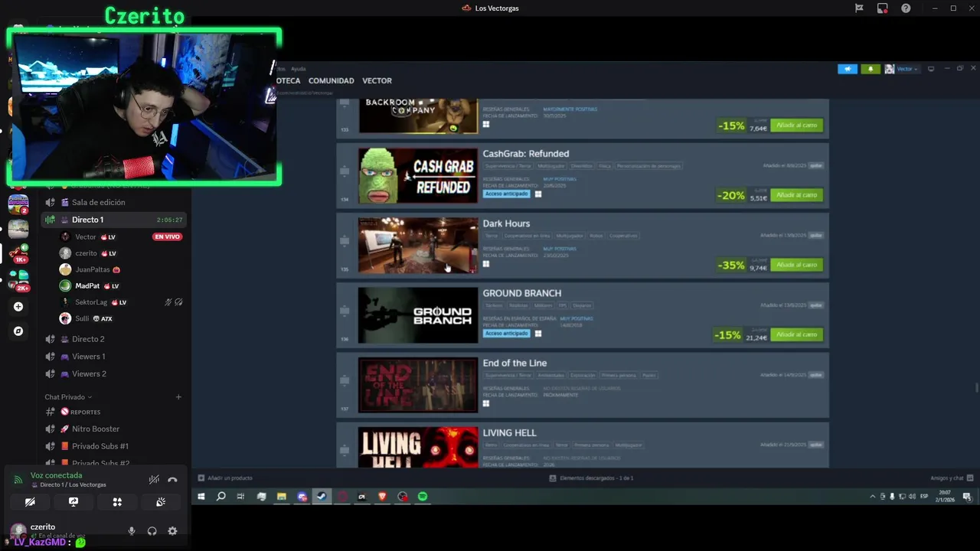Screen dimensions: 980x551
Task: Add GROUND BRANCH to cart
Action: pos(796,334)
